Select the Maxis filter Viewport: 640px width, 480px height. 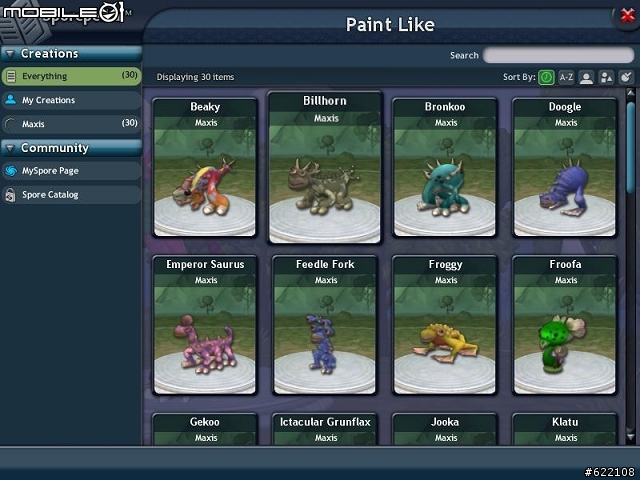[71, 124]
